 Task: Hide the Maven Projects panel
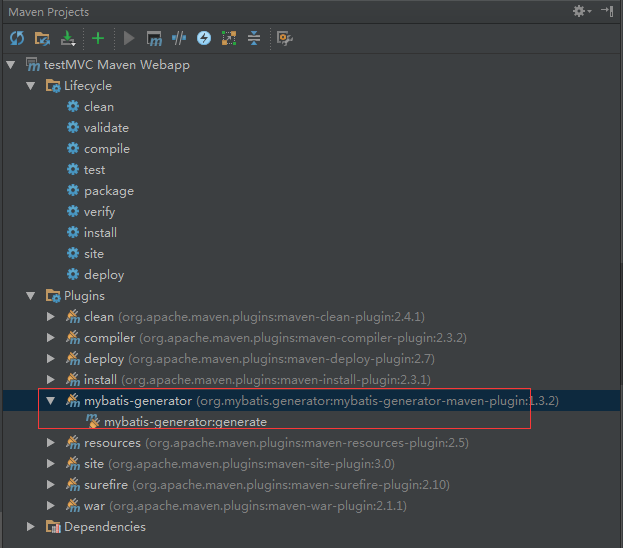pyautogui.click(x=608, y=11)
